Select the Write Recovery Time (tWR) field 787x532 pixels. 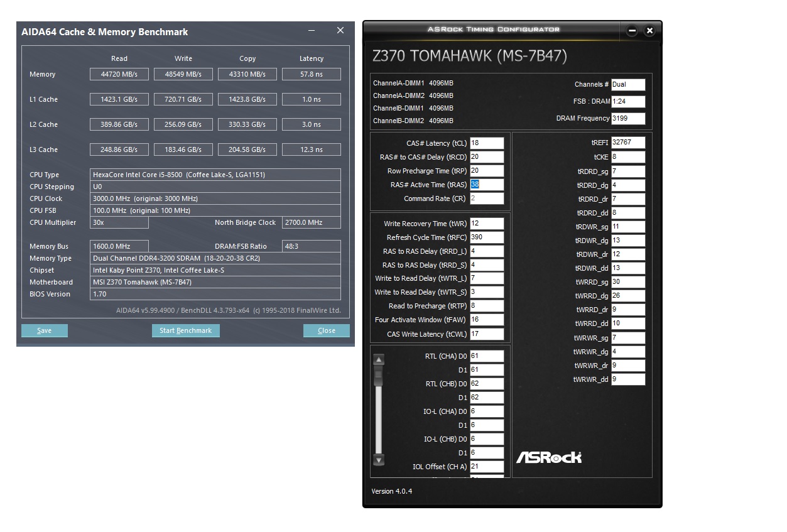(x=487, y=224)
